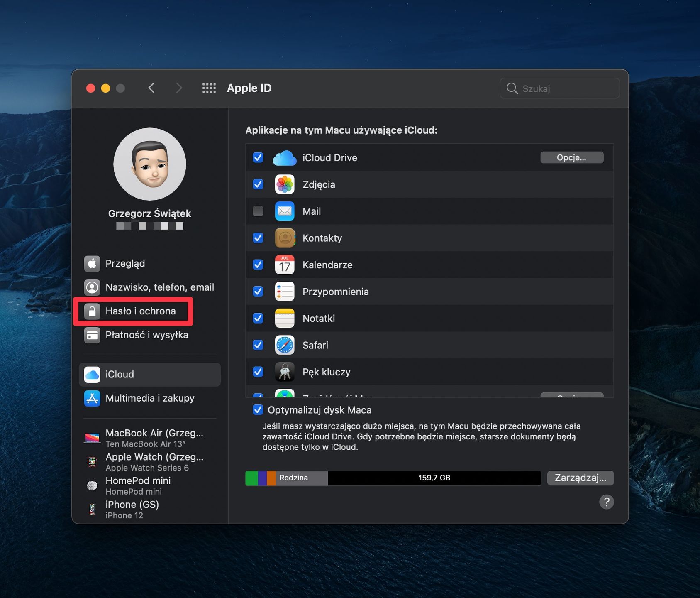The image size is (700, 598).
Task: Click the Apple ID window title
Action: coord(249,88)
